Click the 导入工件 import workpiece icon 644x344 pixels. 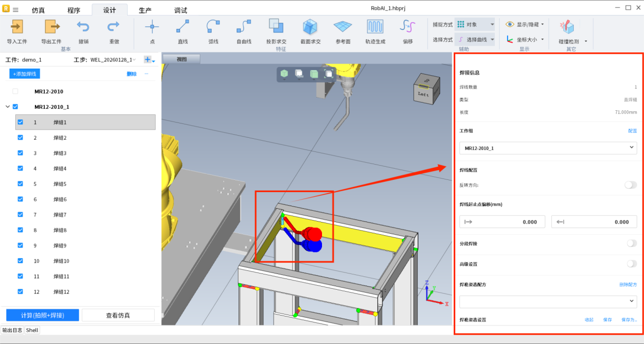pos(17,27)
